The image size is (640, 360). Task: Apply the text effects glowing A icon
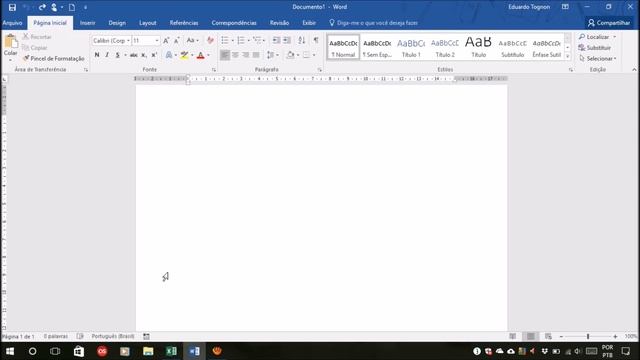click(x=169, y=55)
